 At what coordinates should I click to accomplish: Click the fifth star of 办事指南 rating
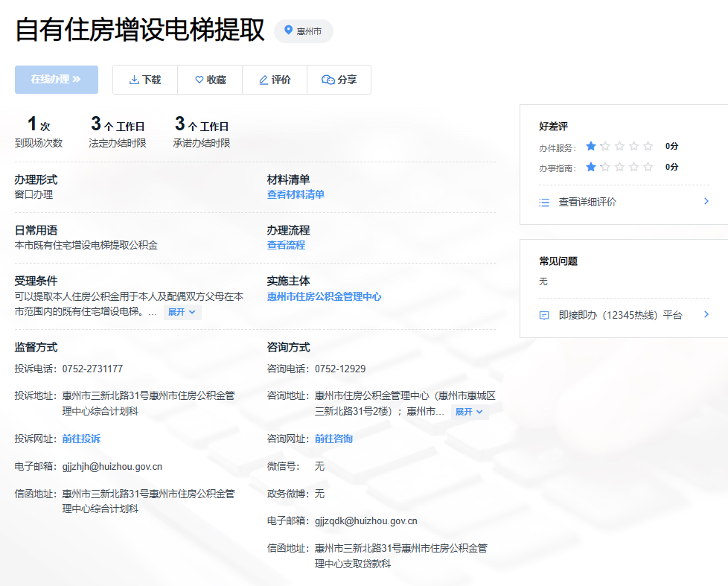click(x=648, y=167)
